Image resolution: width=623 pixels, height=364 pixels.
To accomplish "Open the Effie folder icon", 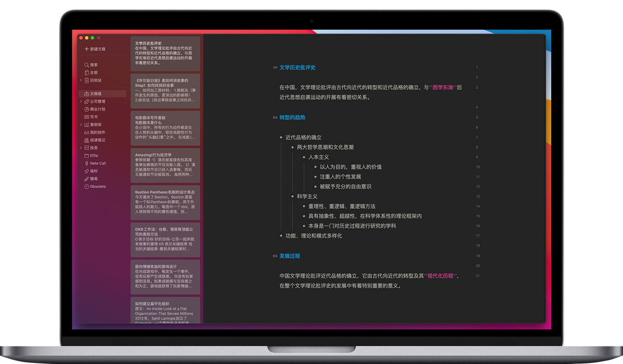I will click(86, 155).
